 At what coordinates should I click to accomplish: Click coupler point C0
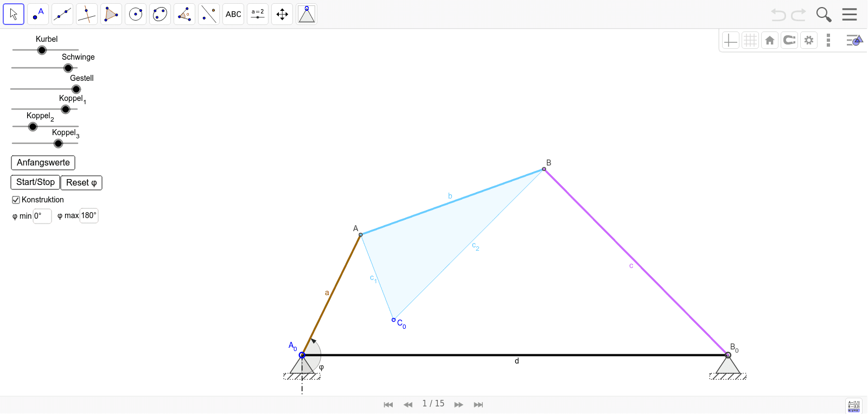[394, 320]
